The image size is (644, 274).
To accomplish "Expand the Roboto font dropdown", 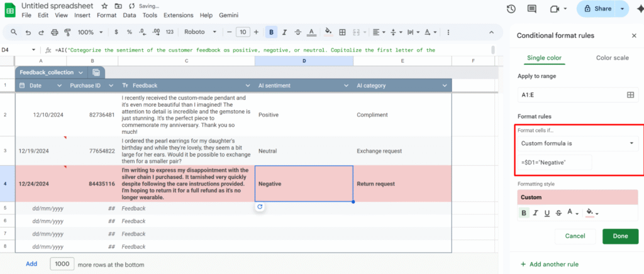I will coord(200,32).
